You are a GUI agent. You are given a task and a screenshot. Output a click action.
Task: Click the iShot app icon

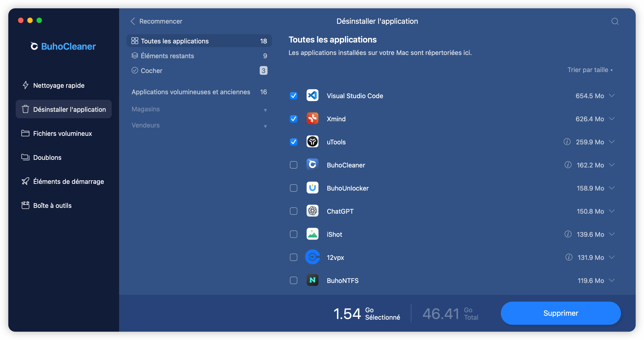point(313,234)
